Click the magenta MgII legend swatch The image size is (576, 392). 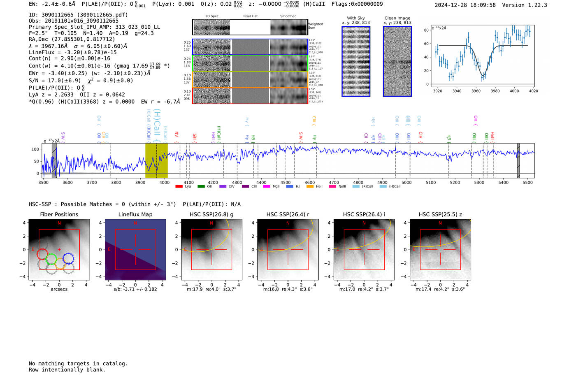pyautogui.click(x=267, y=186)
